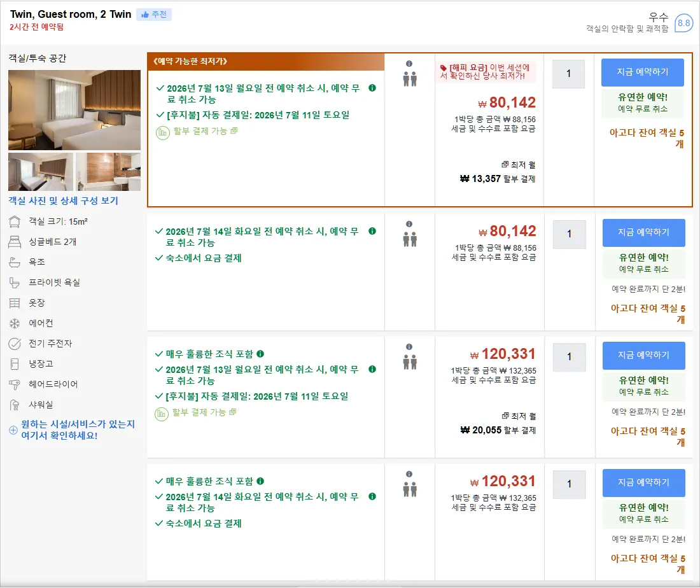Open the small wood-panel desk photo thumbnail

point(108,172)
